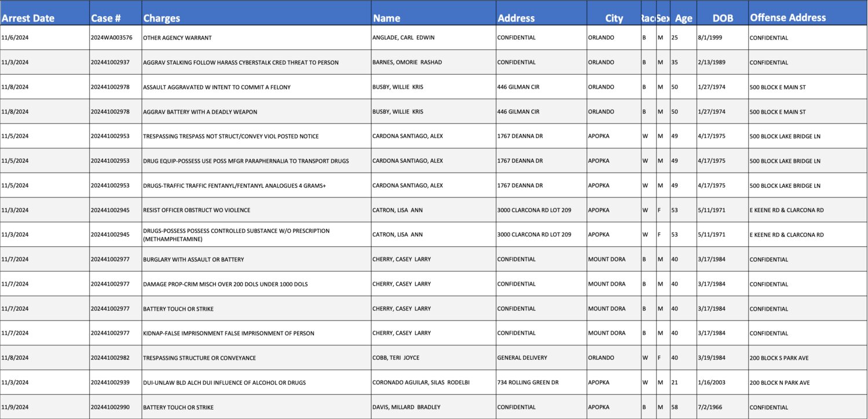Select age 58 in the Davis row

tap(683, 407)
